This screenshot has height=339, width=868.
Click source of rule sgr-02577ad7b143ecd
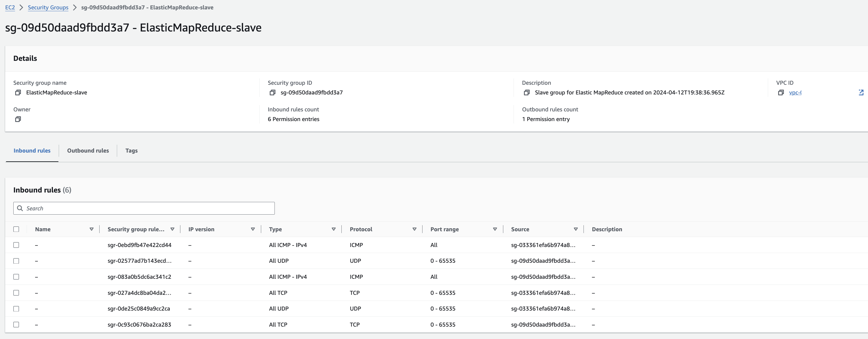pos(543,261)
